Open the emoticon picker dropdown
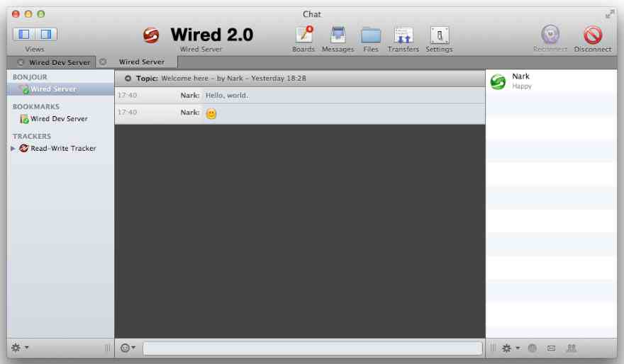This screenshot has height=364, width=624. click(x=128, y=348)
